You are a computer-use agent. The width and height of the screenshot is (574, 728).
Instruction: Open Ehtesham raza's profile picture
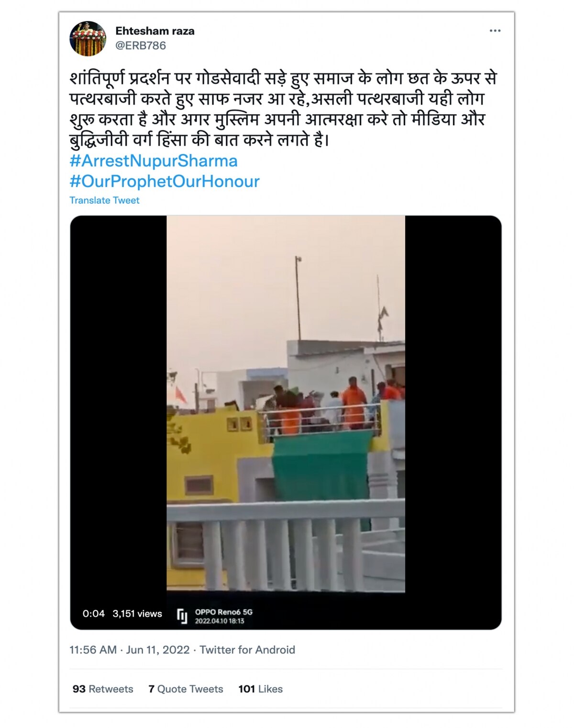pos(88,38)
